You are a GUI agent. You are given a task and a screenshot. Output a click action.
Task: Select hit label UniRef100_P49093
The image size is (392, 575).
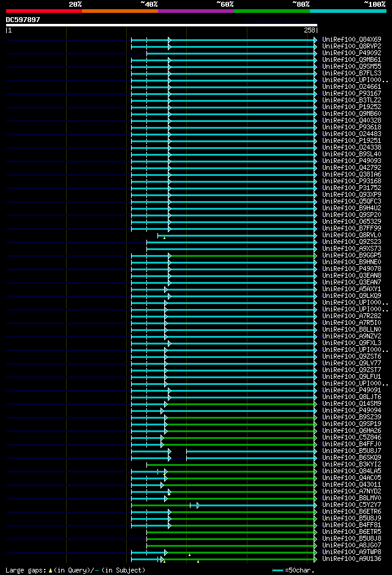[352, 161]
